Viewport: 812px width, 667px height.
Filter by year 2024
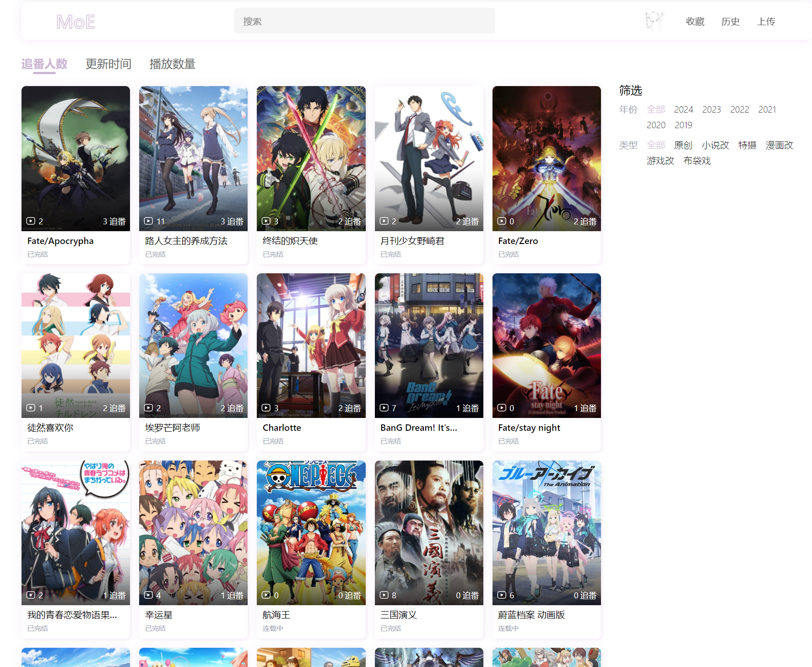[683, 109]
